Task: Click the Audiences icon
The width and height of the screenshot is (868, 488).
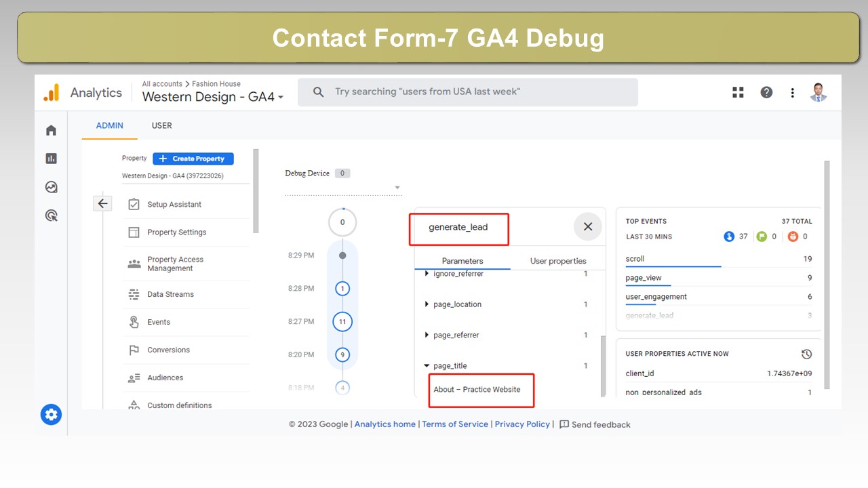Action: coord(134,378)
